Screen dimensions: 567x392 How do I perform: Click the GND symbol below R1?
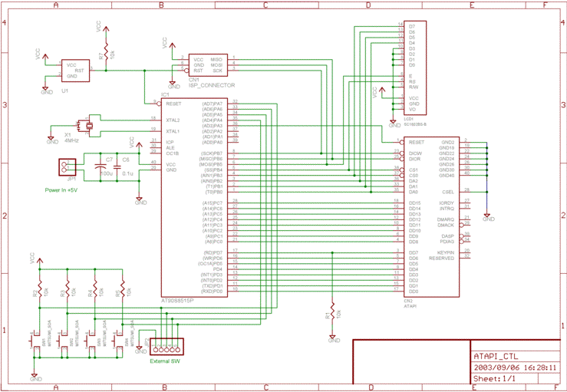(334, 338)
